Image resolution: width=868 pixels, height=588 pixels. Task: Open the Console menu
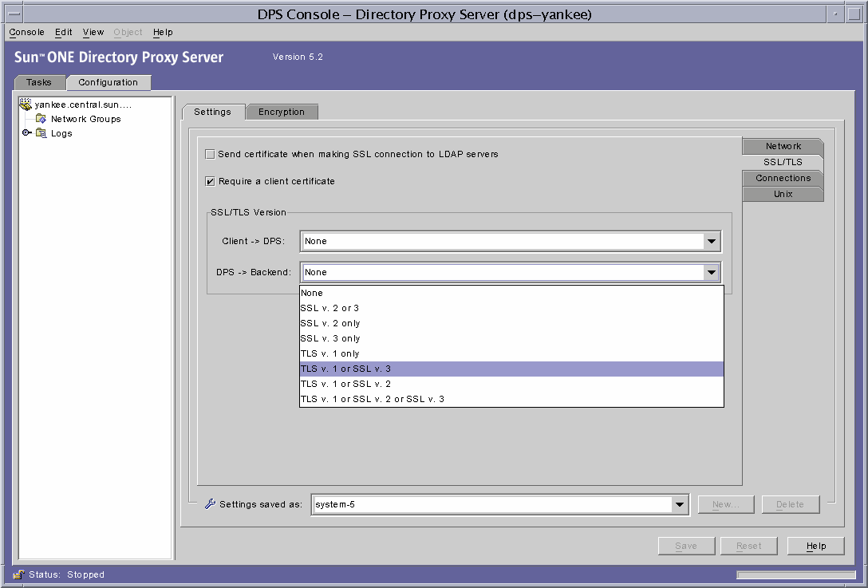point(26,32)
